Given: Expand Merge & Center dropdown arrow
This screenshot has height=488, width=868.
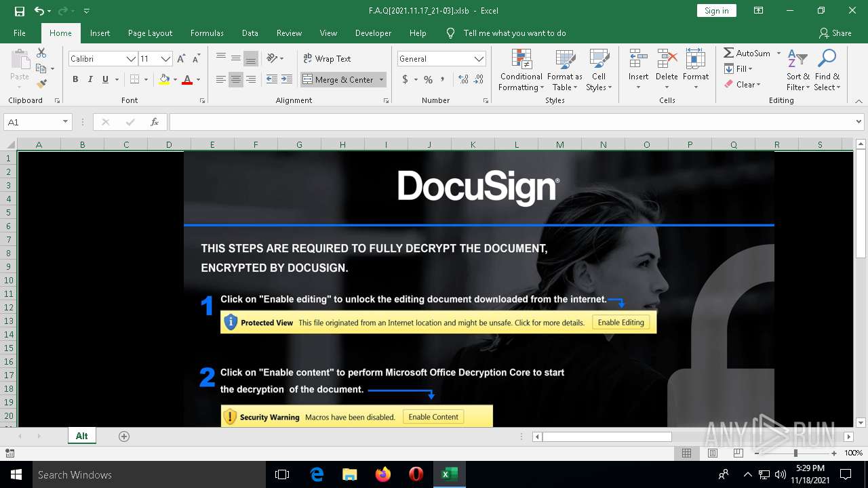Looking at the screenshot, I should click(381, 79).
